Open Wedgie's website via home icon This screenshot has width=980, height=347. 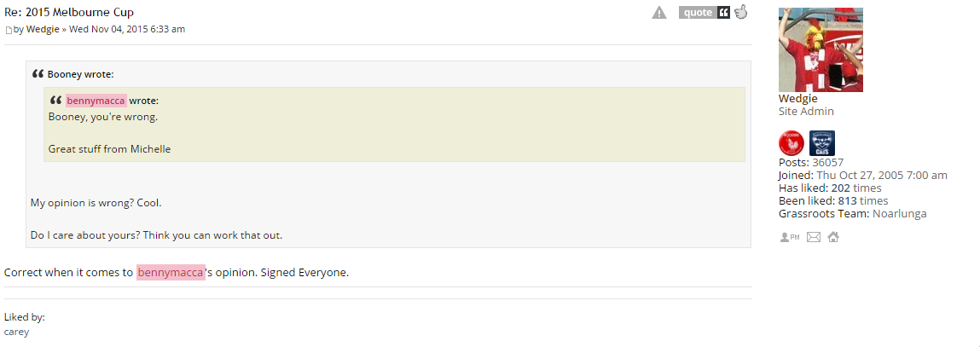833,237
